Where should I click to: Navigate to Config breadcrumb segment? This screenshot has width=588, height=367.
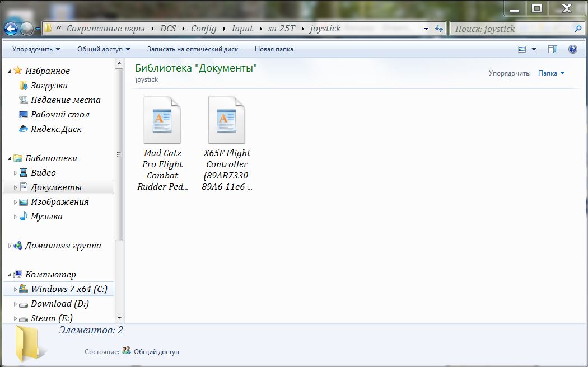[x=204, y=29]
